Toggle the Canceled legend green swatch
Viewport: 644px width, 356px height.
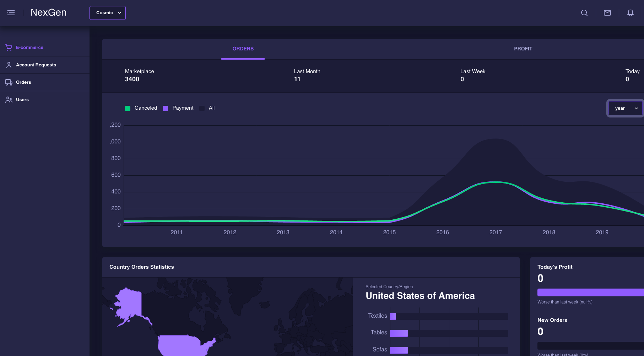128,108
